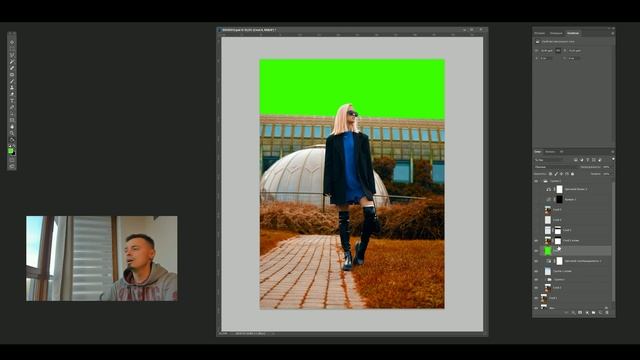Click the smart object filter icon
Screen dimensions: 640x360
(x=600, y=160)
